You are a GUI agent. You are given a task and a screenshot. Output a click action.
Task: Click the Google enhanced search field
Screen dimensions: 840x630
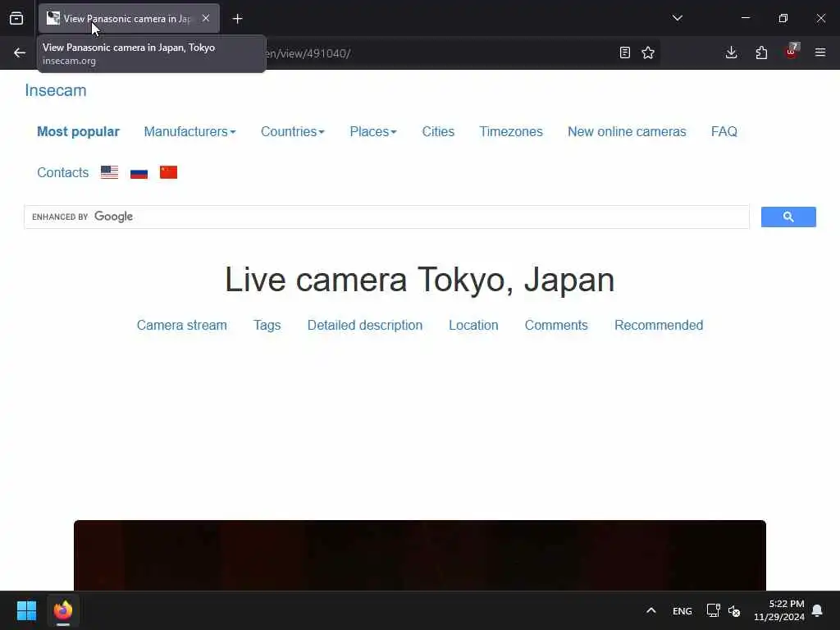coord(386,217)
